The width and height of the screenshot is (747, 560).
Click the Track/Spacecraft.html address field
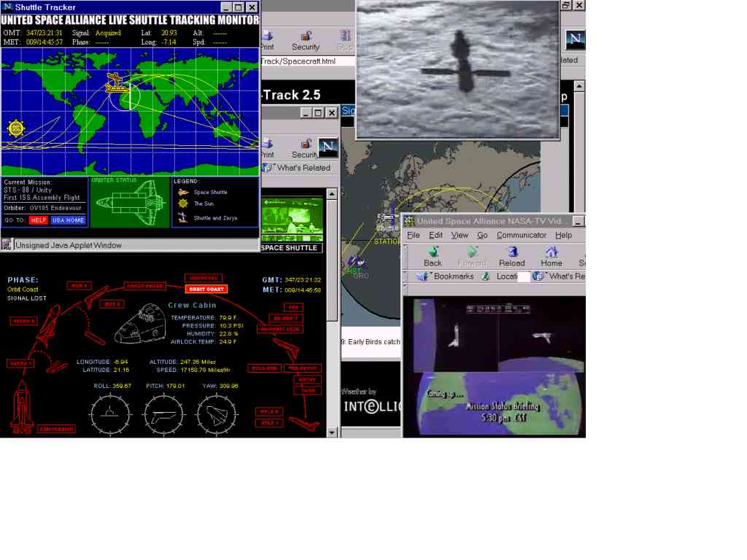[308, 61]
